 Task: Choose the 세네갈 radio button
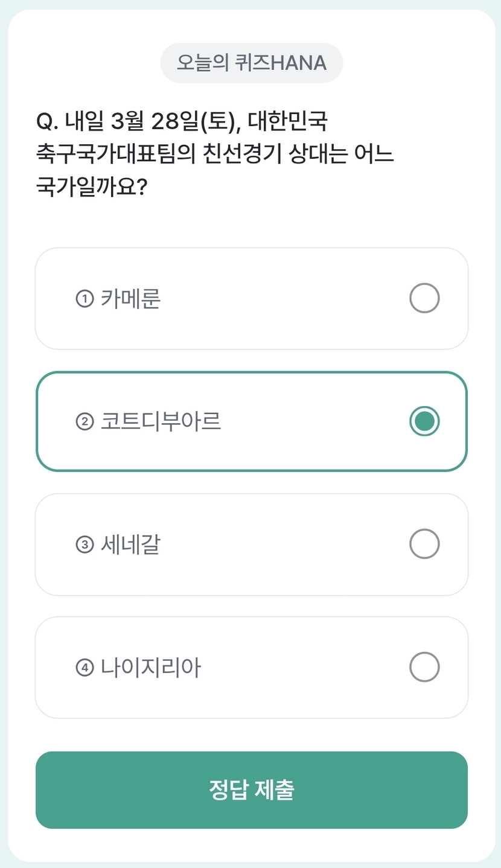(x=424, y=544)
